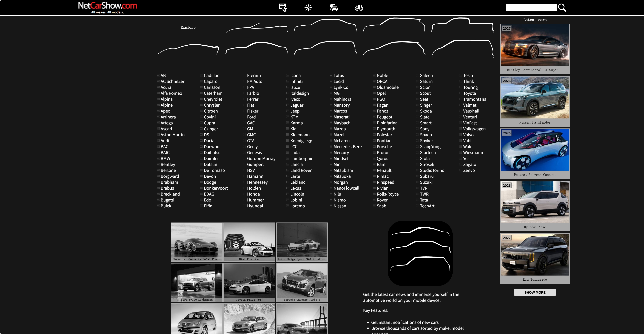Select Lotus from the makes list
Viewport: 644px width, 334px height.
(x=338, y=76)
